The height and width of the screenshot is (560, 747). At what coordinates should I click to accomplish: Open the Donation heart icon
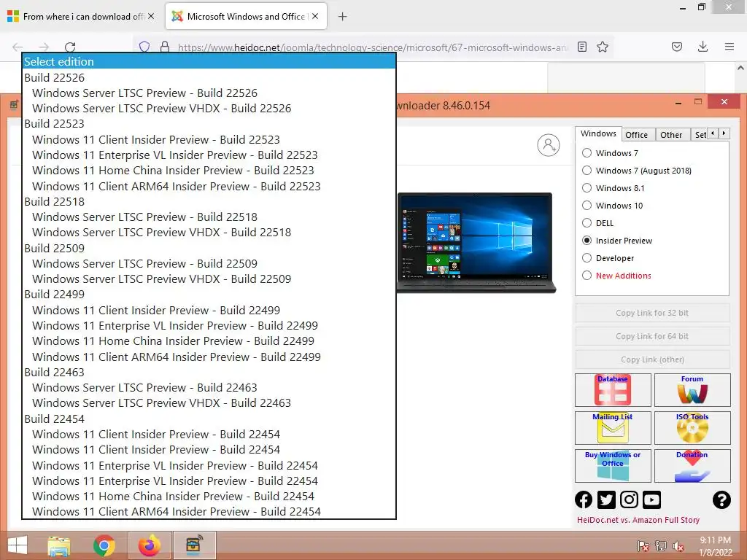(692, 466)
